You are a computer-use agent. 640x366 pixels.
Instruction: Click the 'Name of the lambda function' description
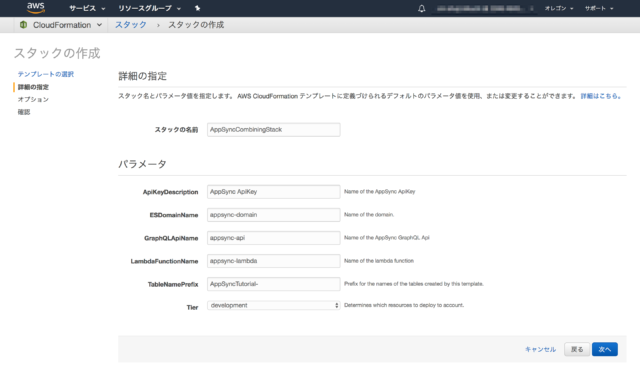click(x=379, y=261)
